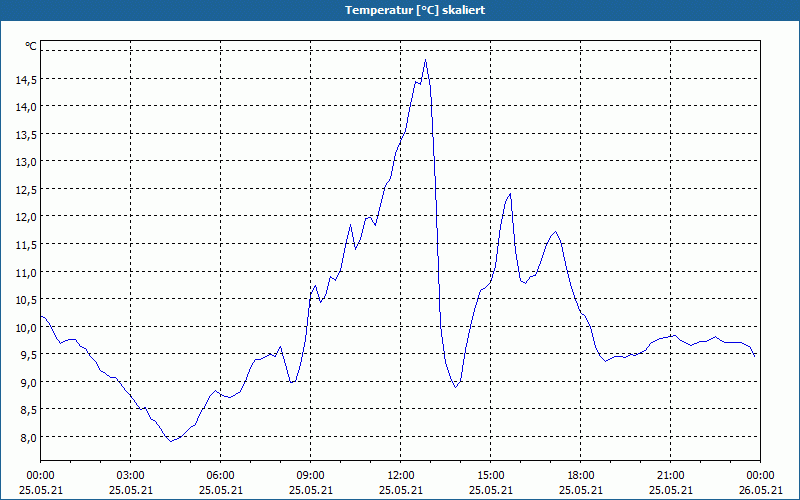Click the 11,5 y-axis label
The image size is (800, 500).
[x=27, y=245]
